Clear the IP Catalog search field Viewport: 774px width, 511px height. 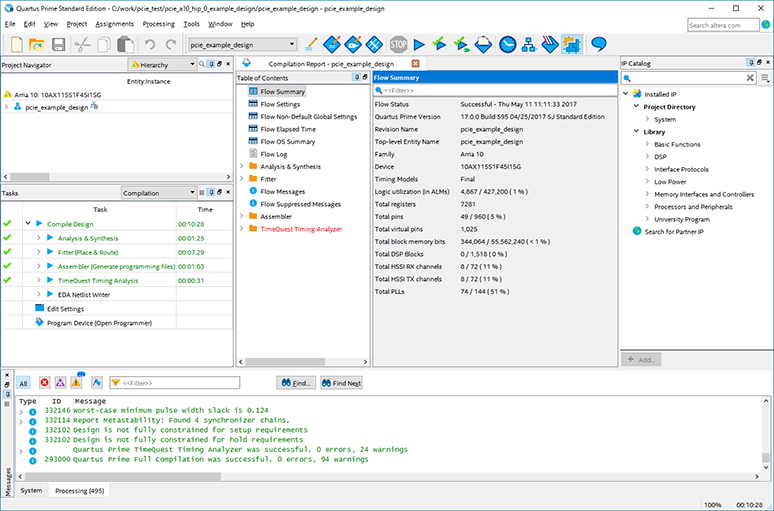[750, 78]
